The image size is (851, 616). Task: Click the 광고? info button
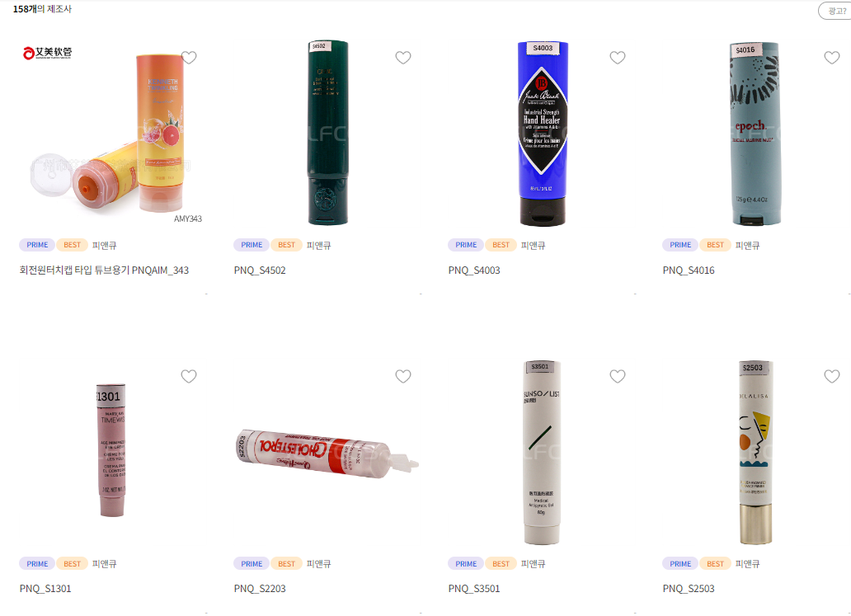pos(836,11)
